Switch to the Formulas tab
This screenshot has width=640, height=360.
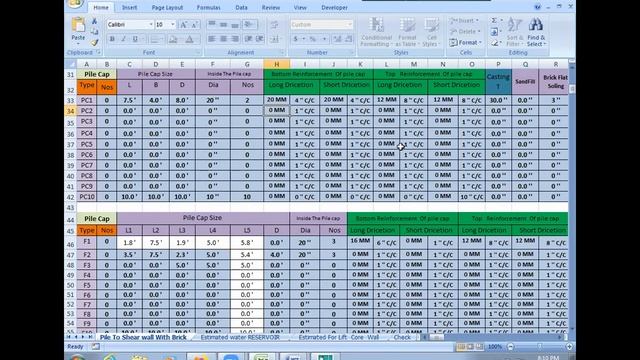click(209, 7)
